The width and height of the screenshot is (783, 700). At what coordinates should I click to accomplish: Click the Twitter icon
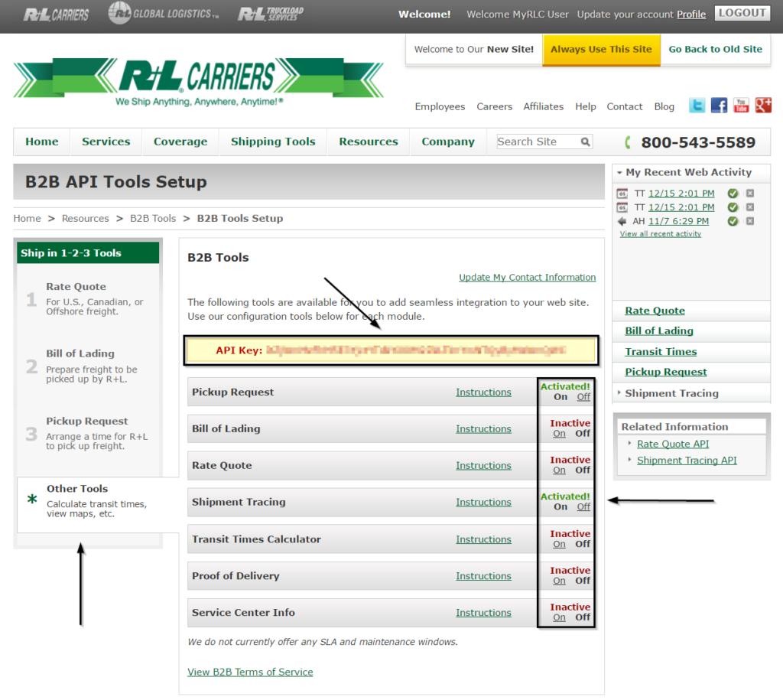pyautogui.click(x=697, y=106)
